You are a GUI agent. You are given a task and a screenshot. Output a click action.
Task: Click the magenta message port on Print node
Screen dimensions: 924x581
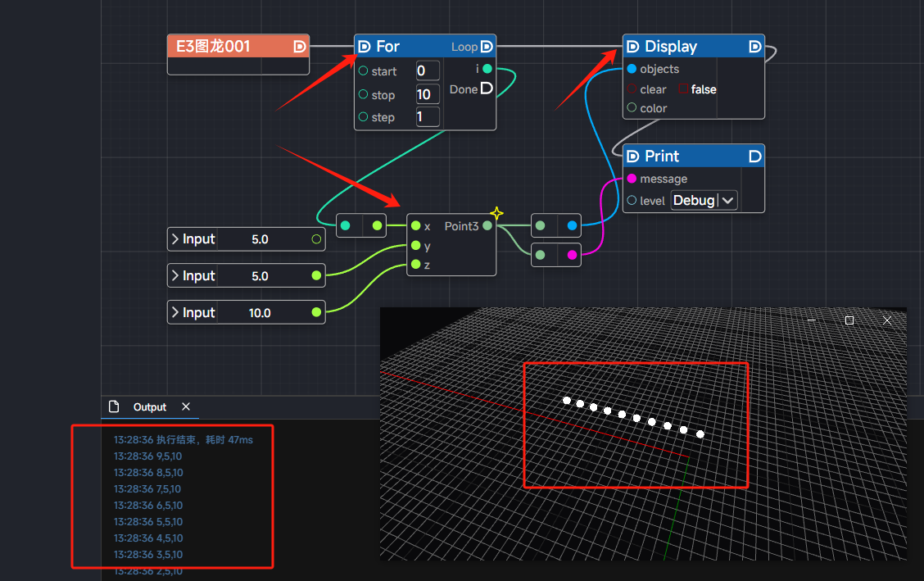point(632,179)
